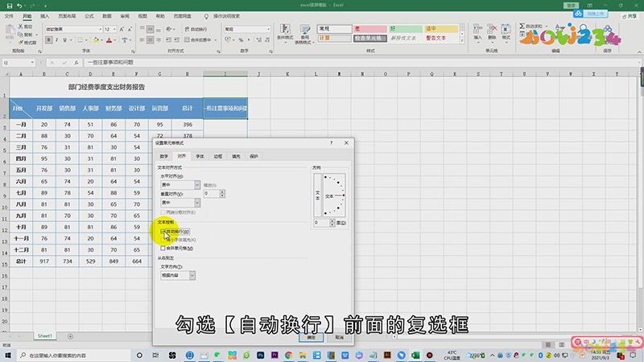Switch to the Fill tab in dialog
The image size is (644, 362).
click(x=236, y=156)
